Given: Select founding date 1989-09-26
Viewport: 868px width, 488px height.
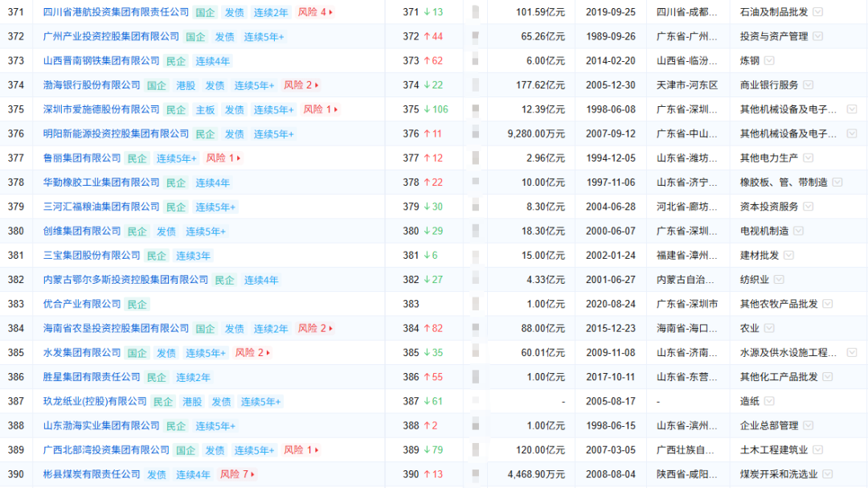Looking at the screenshot, I should 611,36.
